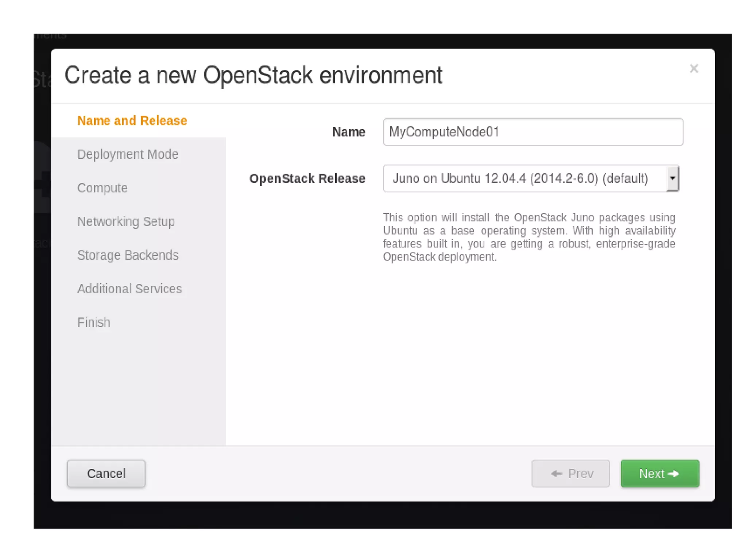Open the Storage Backends step

click(x=128, y=255)
